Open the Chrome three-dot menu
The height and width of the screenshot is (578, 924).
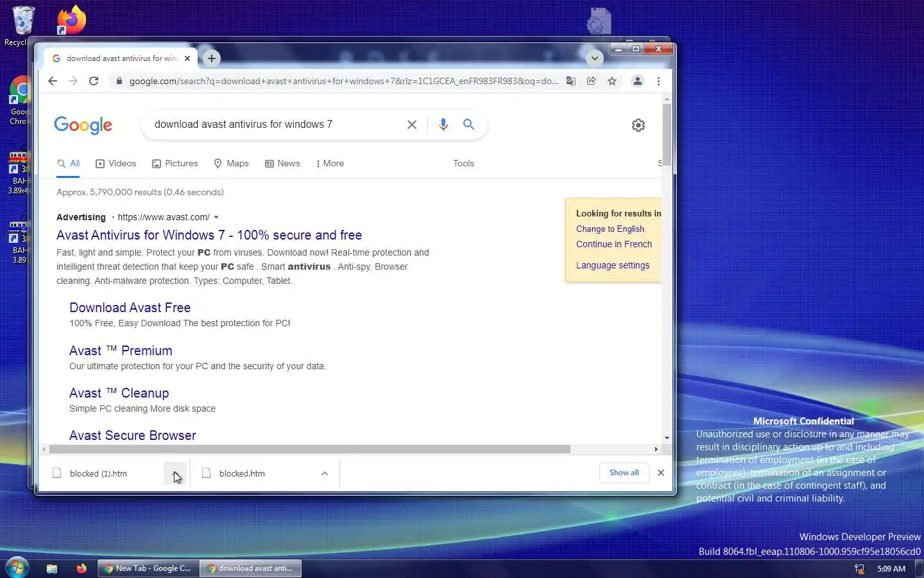coord(658,81)
